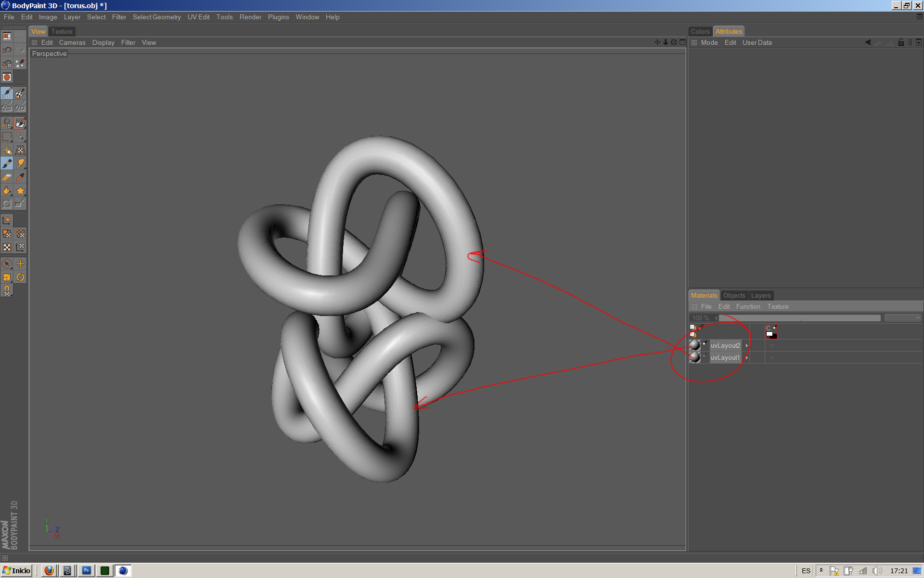Click the Render view clapperboard icon
The height and width of the screenshot is (578, 924).
point(20,123)
